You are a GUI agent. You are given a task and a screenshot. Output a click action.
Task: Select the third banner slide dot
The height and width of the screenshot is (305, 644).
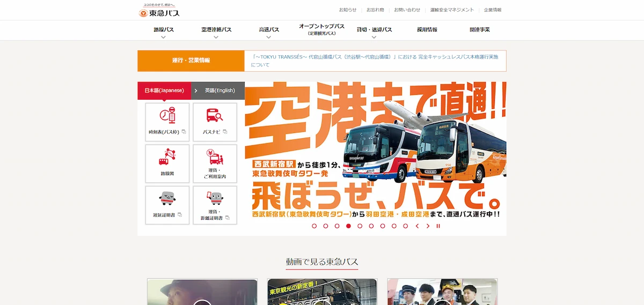(x=337, y=226)
